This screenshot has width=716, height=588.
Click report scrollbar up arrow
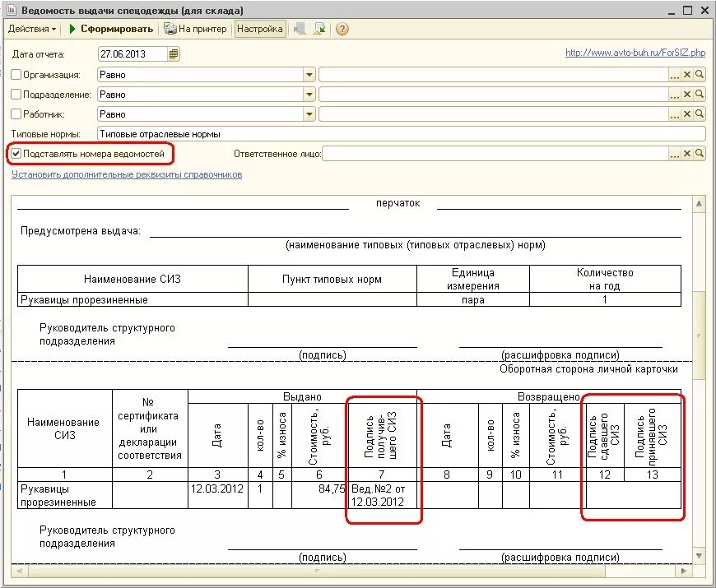point(699,203)
